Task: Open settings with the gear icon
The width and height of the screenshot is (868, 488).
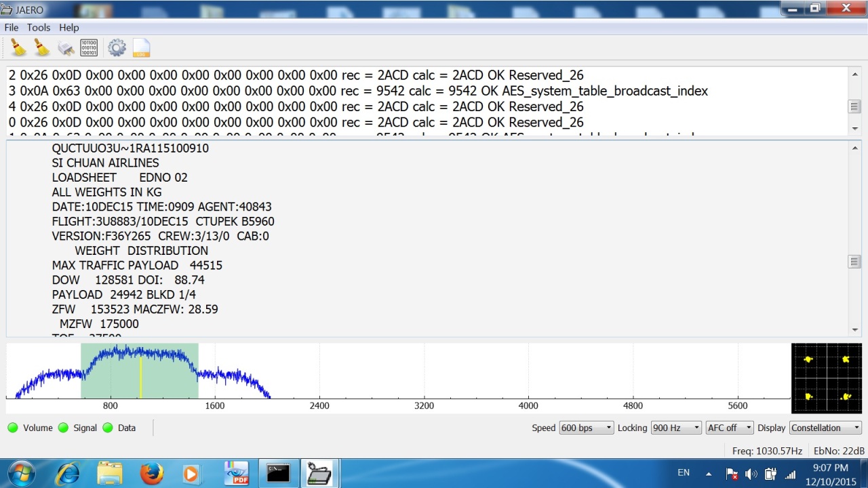Action: [117, 47]
